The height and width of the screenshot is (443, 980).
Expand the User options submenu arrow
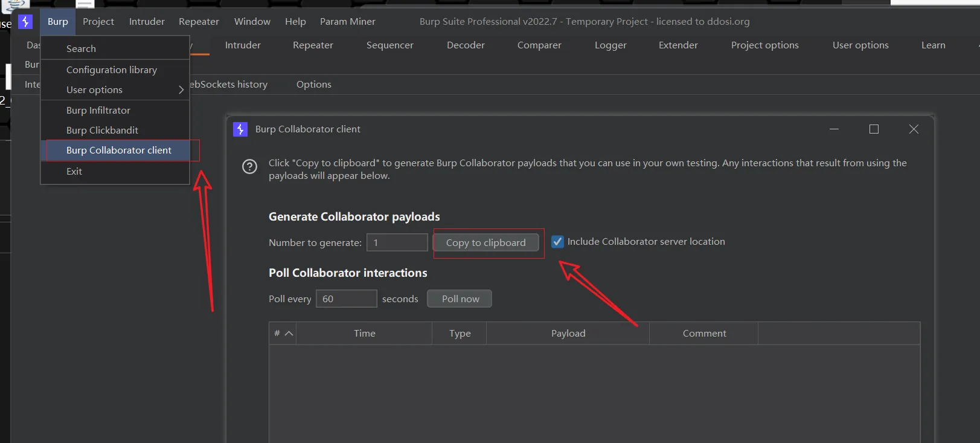tap(181, 90)
